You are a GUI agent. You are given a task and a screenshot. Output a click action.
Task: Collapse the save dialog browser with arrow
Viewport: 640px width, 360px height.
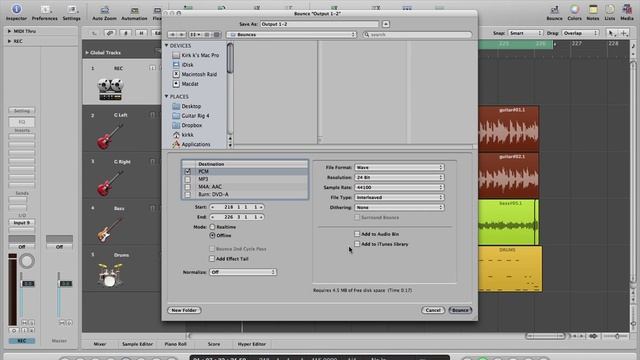[385, 24]
